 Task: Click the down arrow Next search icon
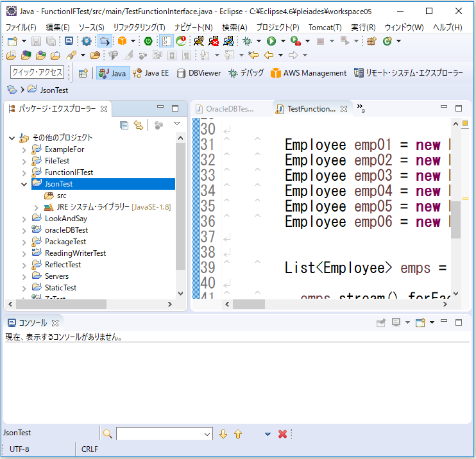tap(223, 434)
